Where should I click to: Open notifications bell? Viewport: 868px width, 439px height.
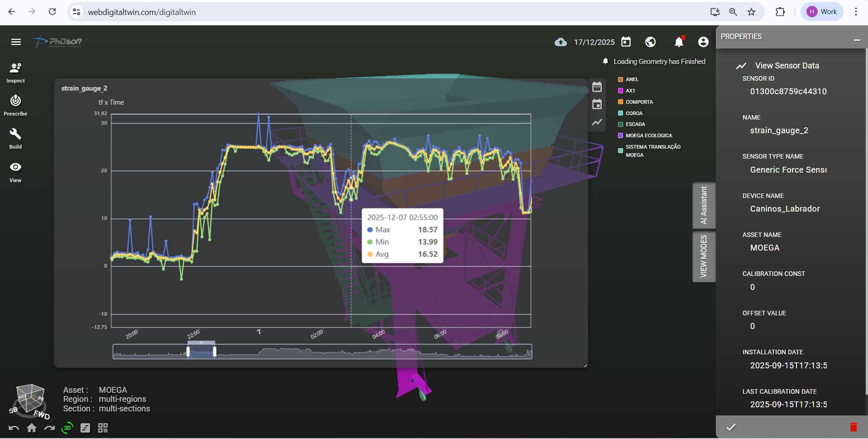(679, 42)
